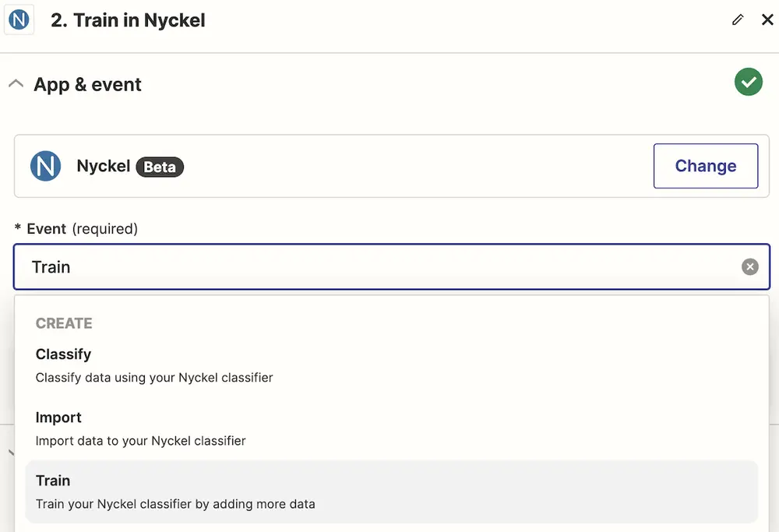Screen dimensions: 779x532
Task: Click 'Train your Nyckel classifier by adding more data'
Action: pyautogui.click(x=175, y=504)
